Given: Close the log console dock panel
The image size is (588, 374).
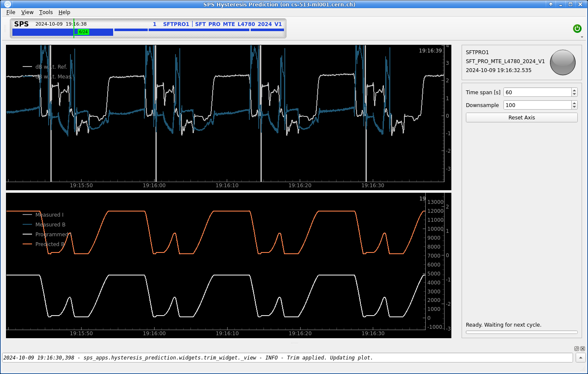Looking at the screenshot, I should pyautogui.click(x=582, y=349).
